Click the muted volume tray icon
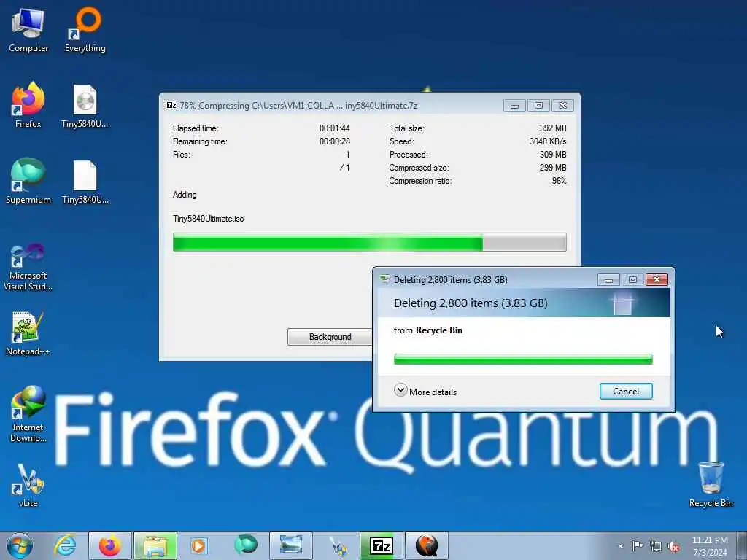Image resolution: width=747 pixels, height=560 pixels. 673,547
